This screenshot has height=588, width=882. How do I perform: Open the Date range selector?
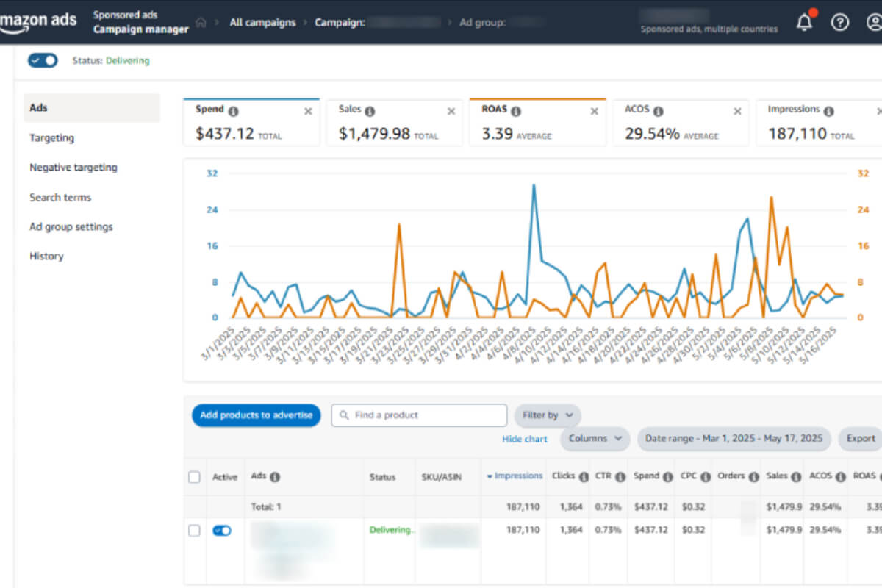click(x=734, y=439)
